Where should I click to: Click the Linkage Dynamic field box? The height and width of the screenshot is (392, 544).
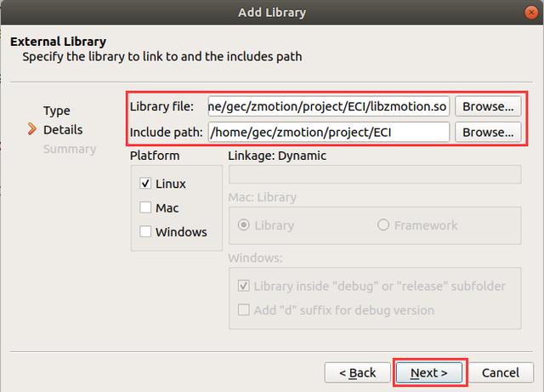[375, 174]
